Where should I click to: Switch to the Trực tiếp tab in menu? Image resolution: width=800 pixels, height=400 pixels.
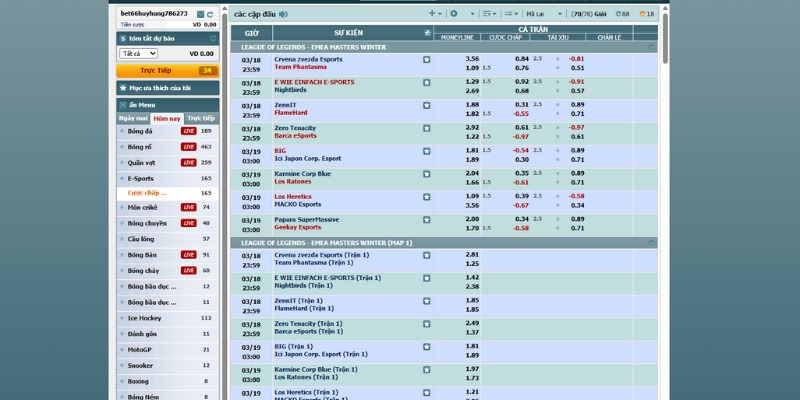[x=201, y=118]
